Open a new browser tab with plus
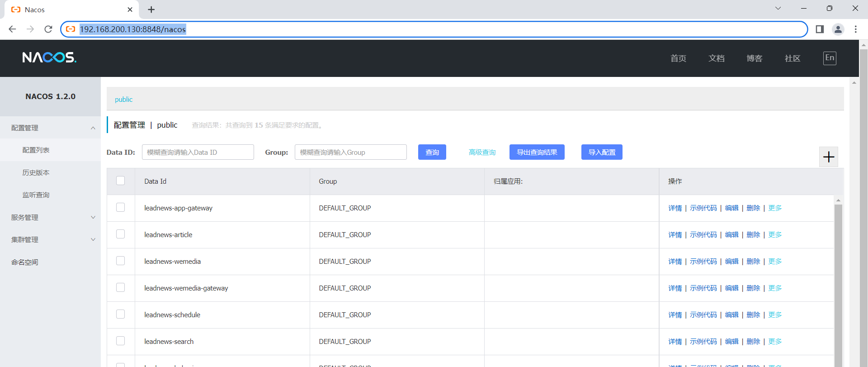This screenshot has width=868, height=367. [x=151, y=10]
